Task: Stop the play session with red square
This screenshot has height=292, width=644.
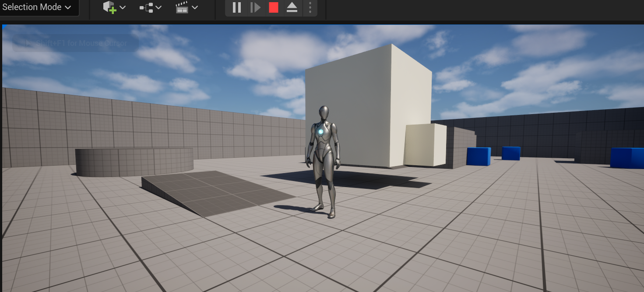Action: point(274,7)
